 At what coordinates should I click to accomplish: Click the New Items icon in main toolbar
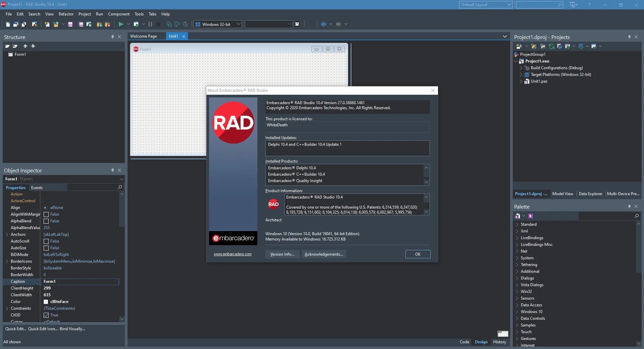click(x=47, y=24)
